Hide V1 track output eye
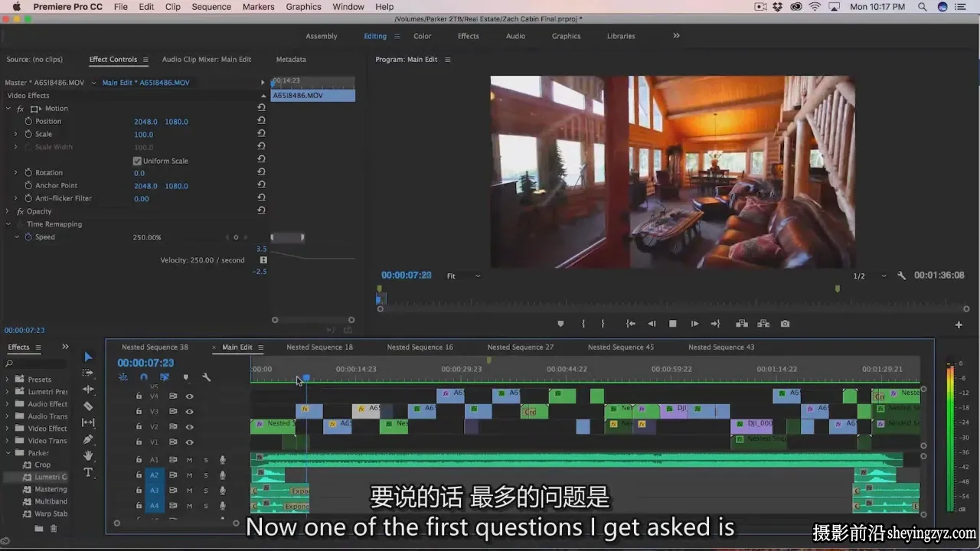The height and width of the screenshot is (551, 980). (189, 442)
